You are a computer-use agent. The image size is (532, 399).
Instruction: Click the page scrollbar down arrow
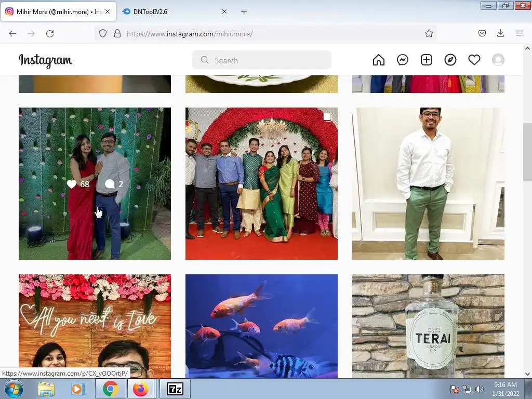pyautogui.click(x=527, y=374)
